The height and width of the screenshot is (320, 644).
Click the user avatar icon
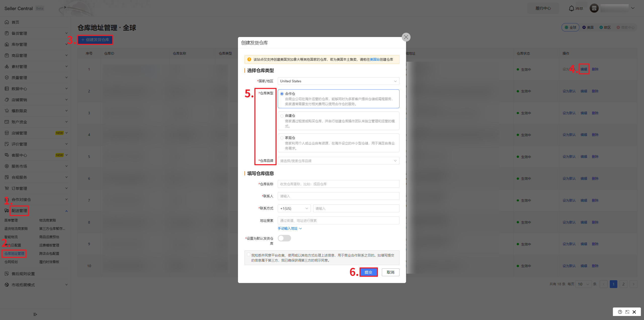tap(594, 8)
